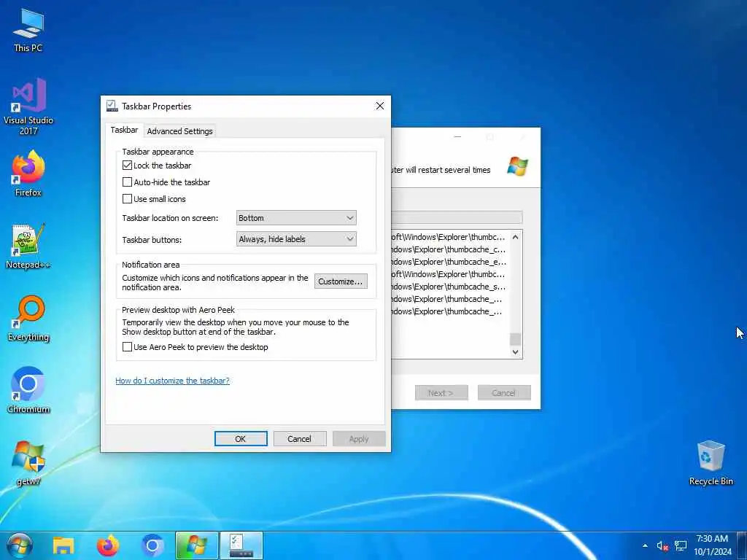Click Cancel in installer window
747x560 pixels.
tap(504, 393)
